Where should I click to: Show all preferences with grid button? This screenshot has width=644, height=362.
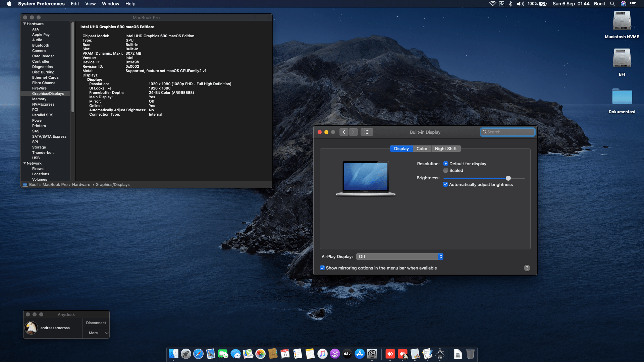367,132
